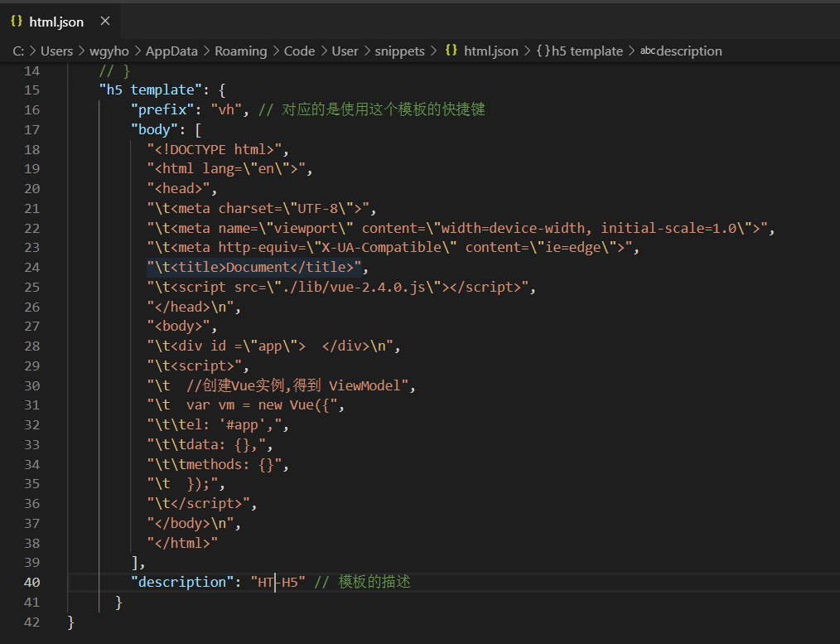Screen dimensions: 840x644
Task: Select the "AppData" breadcrumb item
Action: point(171,51)
